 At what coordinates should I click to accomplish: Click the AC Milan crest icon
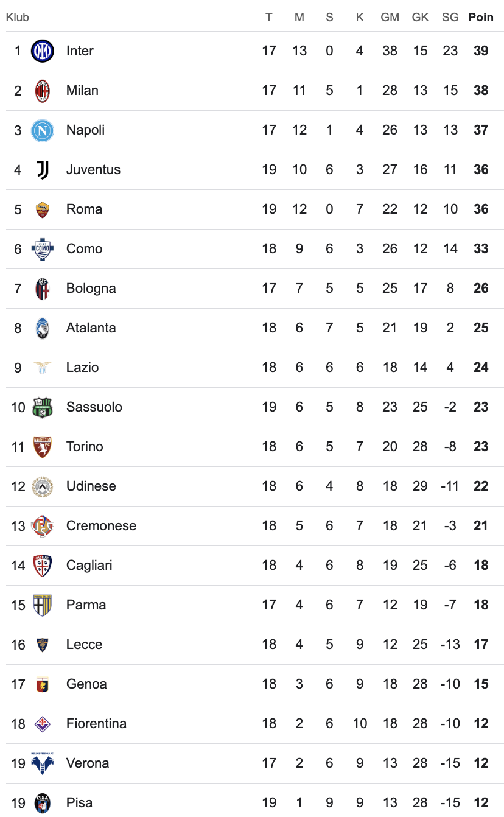click(x=43, y=91)
